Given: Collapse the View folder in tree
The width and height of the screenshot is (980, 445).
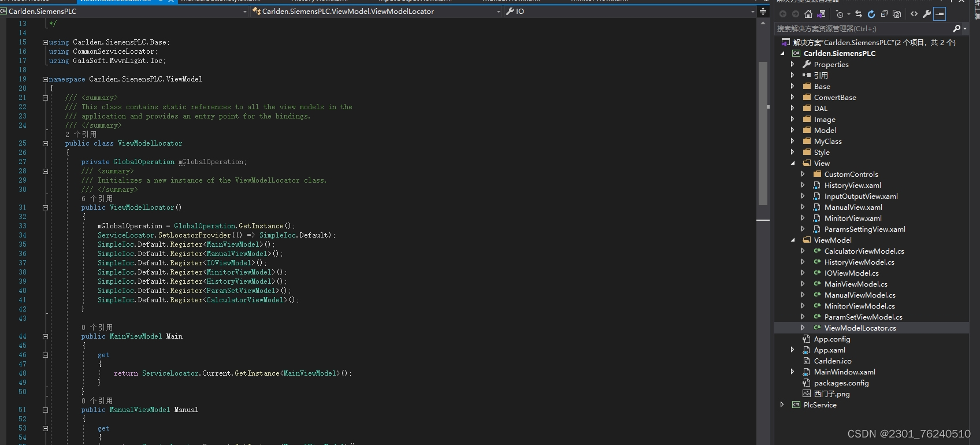Looking at the screenshot, I should pos(793,164).
